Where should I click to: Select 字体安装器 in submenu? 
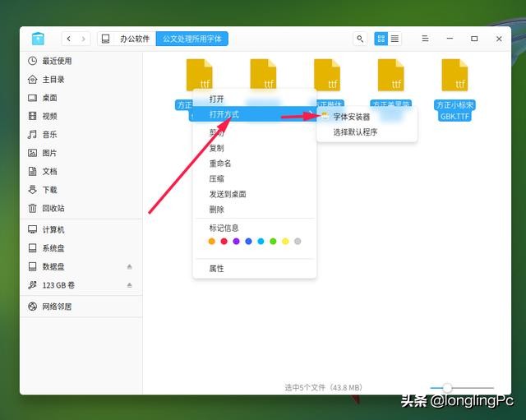(x=367, y=117)
